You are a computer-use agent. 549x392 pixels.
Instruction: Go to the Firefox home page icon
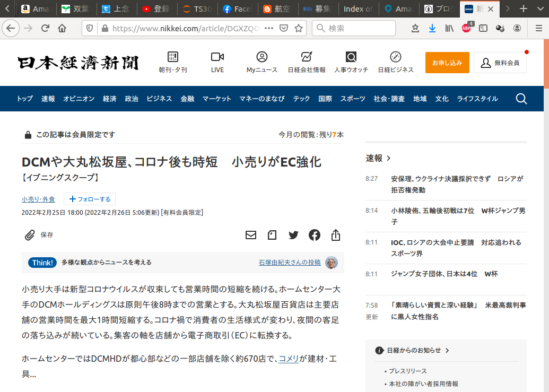[62, 28]
